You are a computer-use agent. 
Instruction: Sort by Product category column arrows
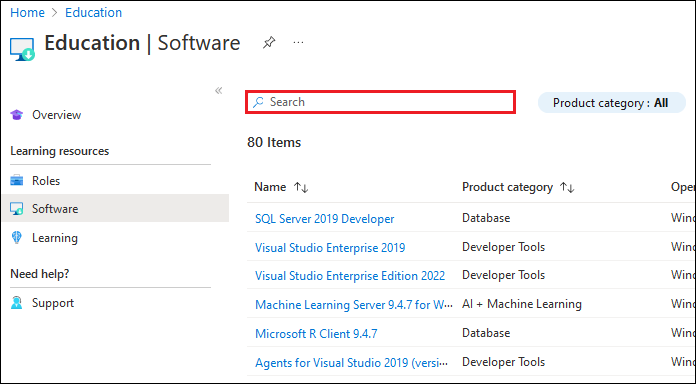tap(567, 187)
